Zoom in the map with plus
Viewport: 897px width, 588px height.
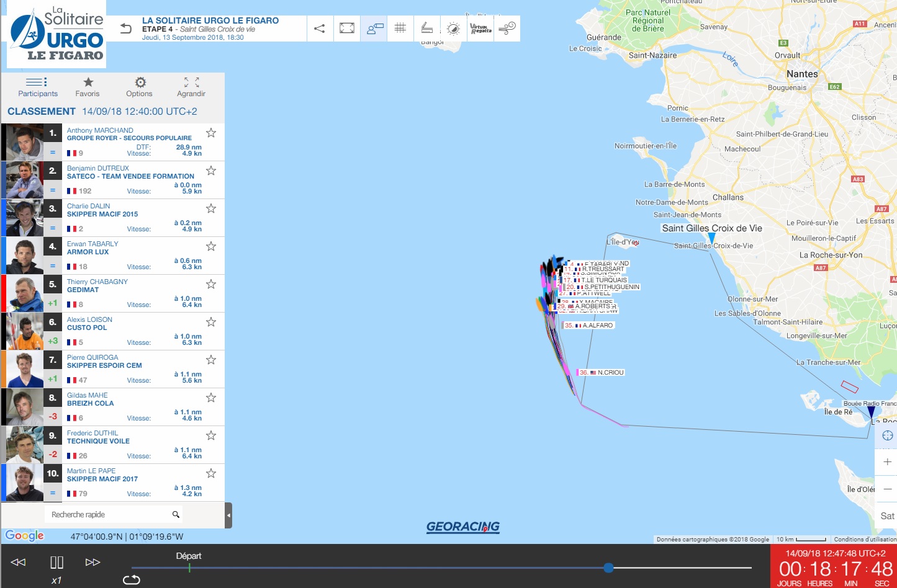pos(888,461)
